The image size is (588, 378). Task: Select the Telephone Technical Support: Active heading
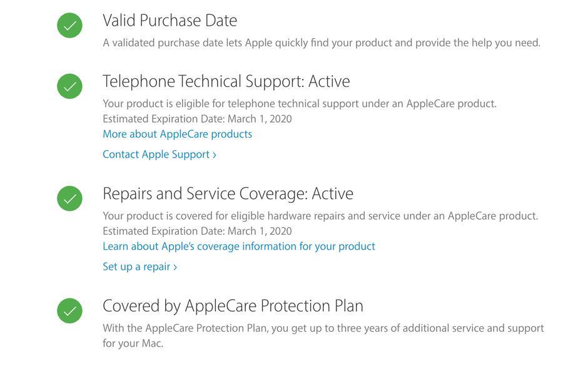[226, 81]
